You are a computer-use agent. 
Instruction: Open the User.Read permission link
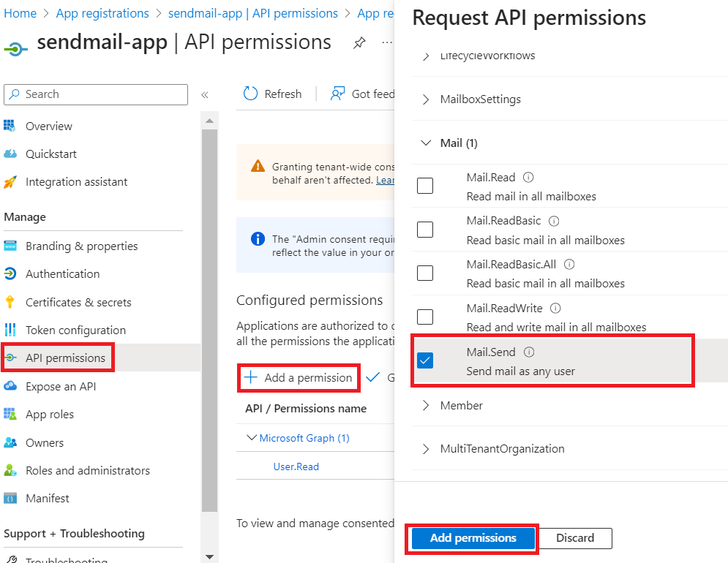(x=296, y=466)
